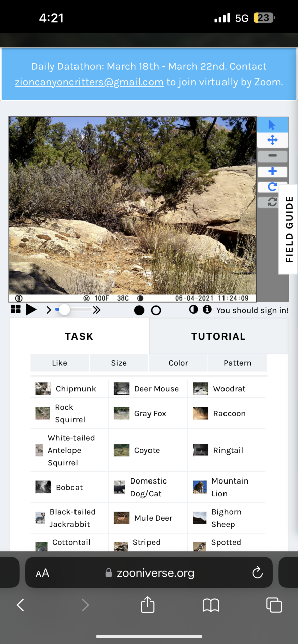Viewport: 298px width, 644px height.
Task: Open the Color filter dropdown
Action: (x=178, y=363)
